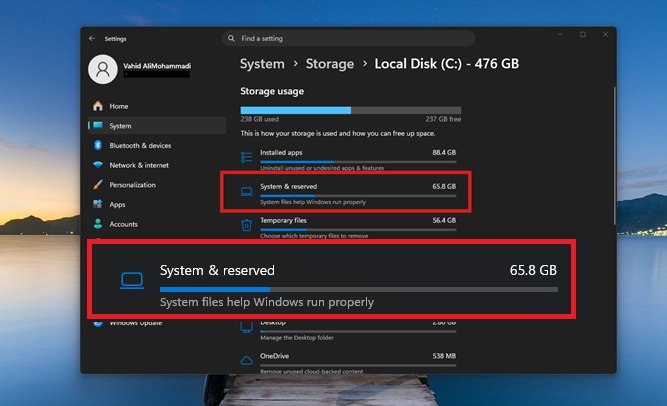Go to Storage in the breadcrumb
Viewport: 667px width, 406px height.
pyautogui.click(x=330, y=64)
